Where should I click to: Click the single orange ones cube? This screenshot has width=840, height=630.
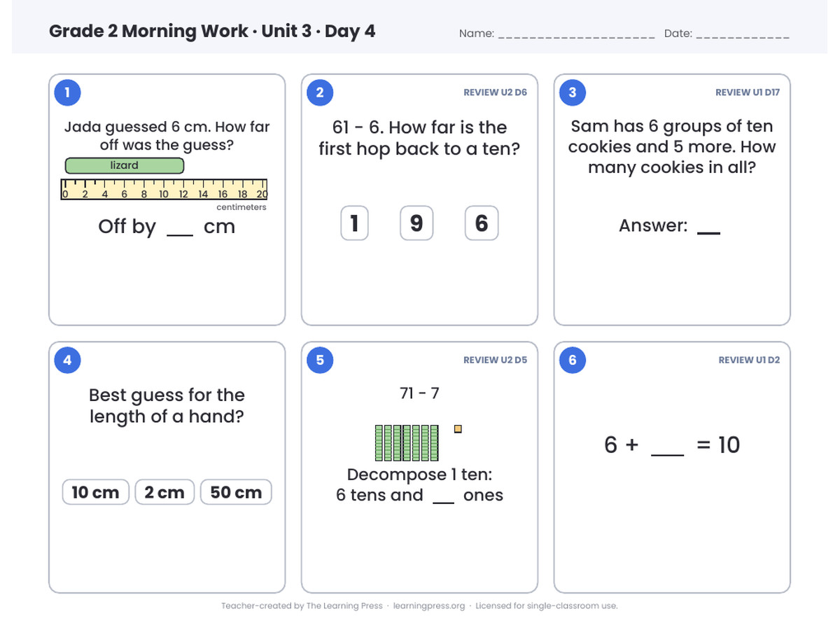coord(458,428)
